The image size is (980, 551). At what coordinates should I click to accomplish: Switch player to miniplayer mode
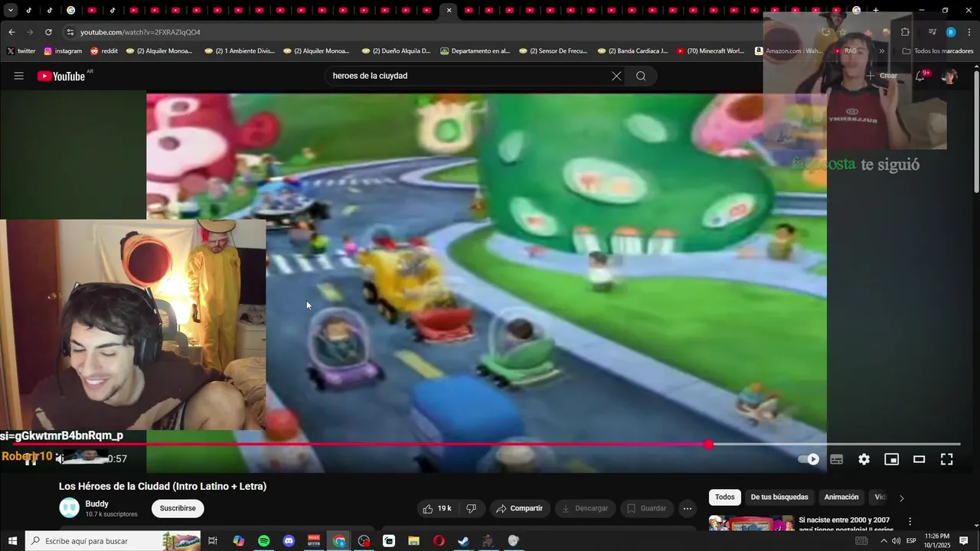pyautogui.click(x=891, y=459)
